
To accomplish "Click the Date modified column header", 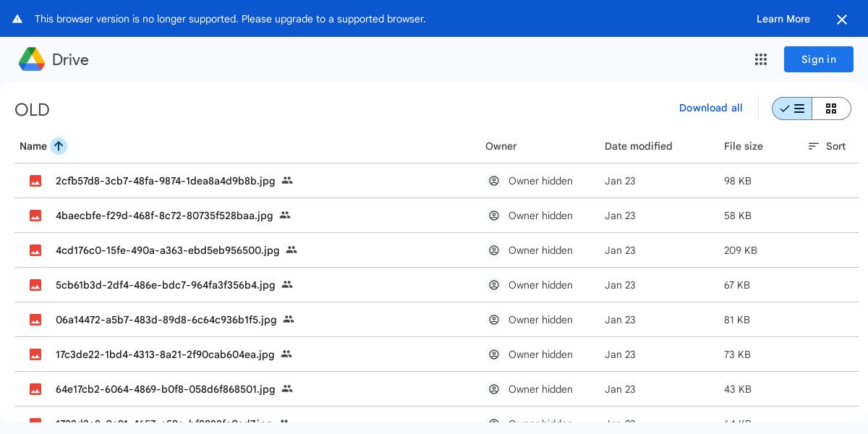I will coord(638,146).
